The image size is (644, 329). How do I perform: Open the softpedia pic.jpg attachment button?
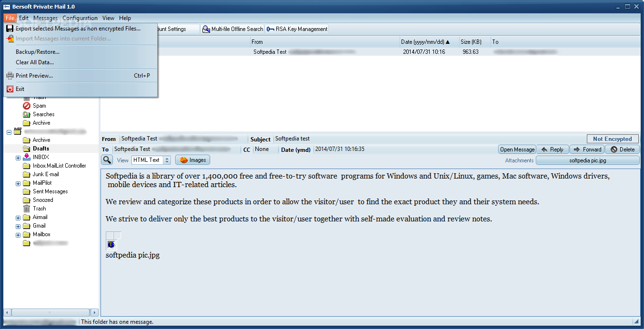587,160
